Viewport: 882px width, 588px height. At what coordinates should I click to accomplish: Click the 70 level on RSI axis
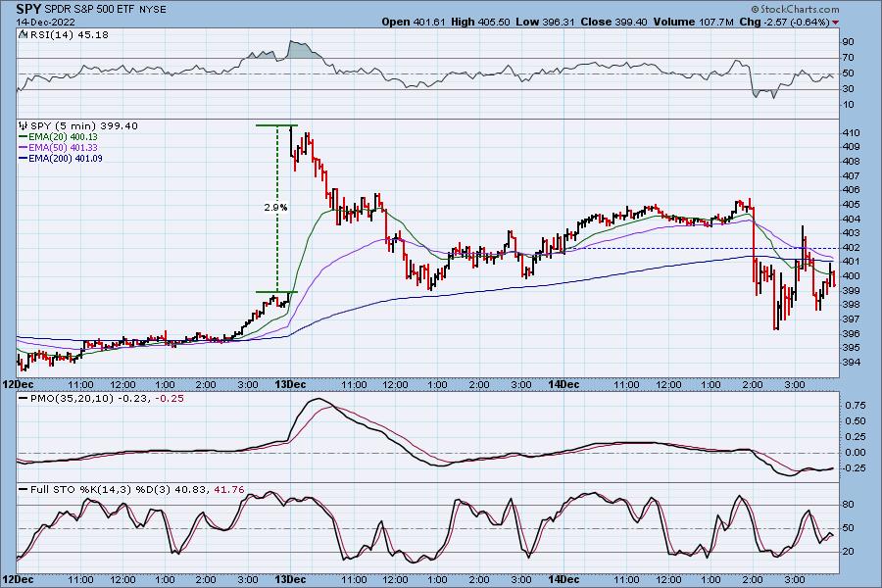click(848, 58)
